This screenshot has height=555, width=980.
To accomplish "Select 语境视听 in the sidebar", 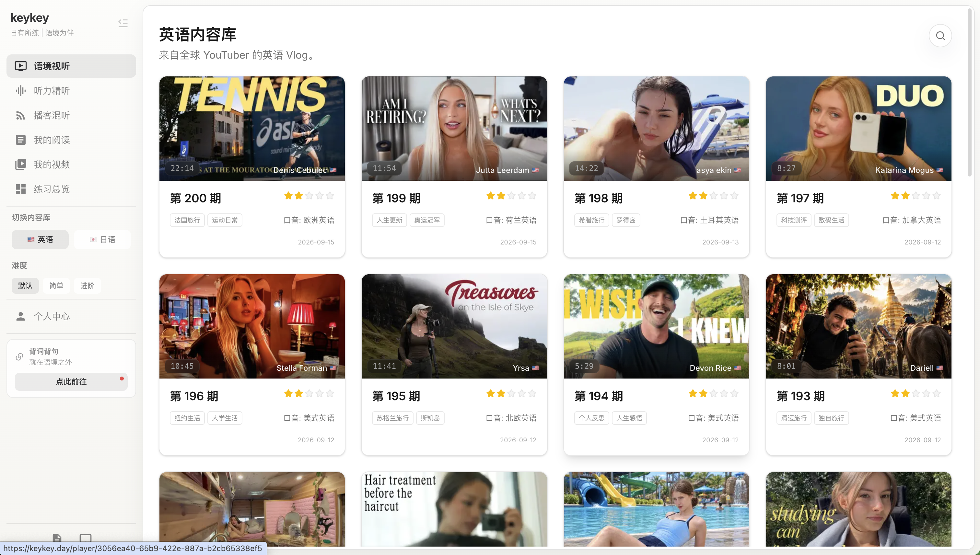I will click(71, 66).
